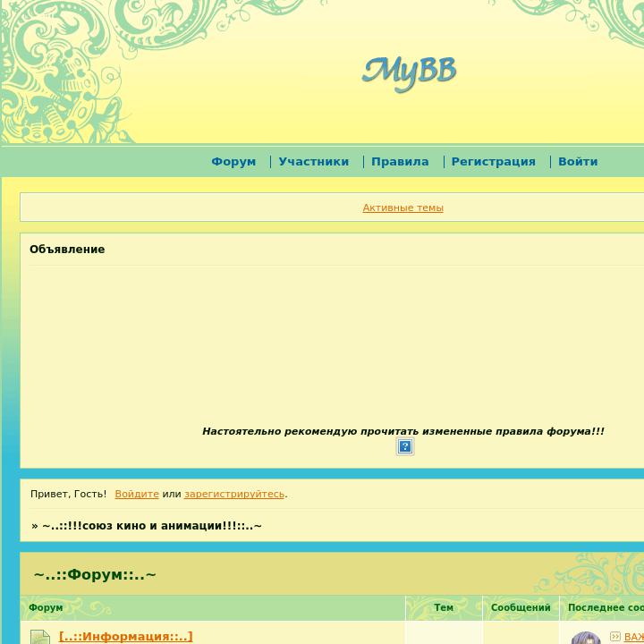644x644 pixels.
Task: Click the ~..::Форум::..~ category title
Action: (95, 574)
